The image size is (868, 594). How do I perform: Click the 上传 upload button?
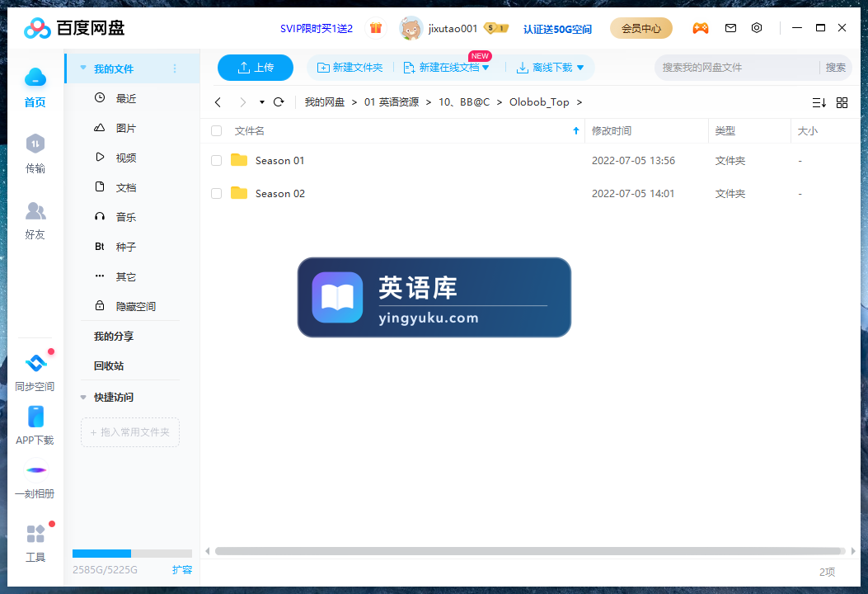point(256,68)
